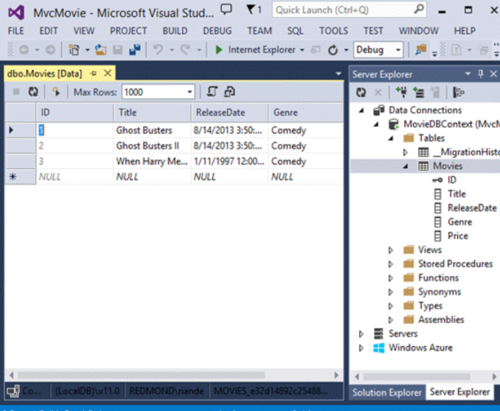The height and width of the screenshot is (411, 500).
Task: Click the Server Explorer horizontal scrollbar thumb
Action: click(x=417, y=377)
